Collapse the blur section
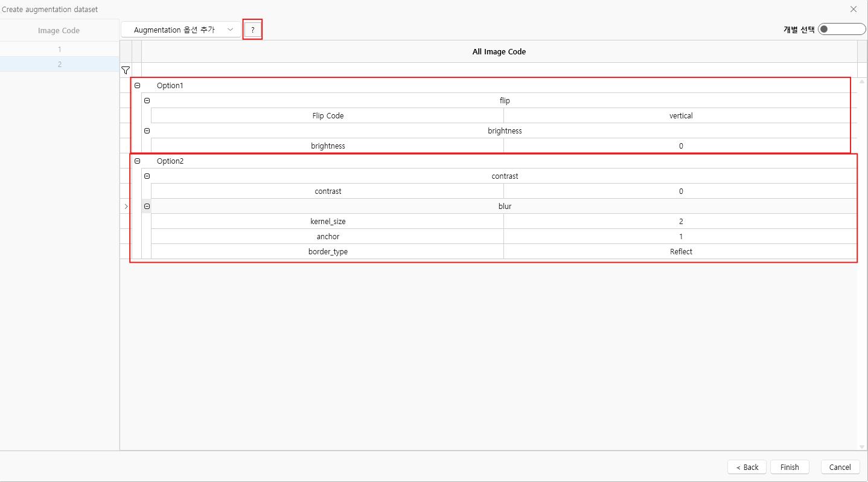This screenshot has width=868, height=482. click(147, 207)
